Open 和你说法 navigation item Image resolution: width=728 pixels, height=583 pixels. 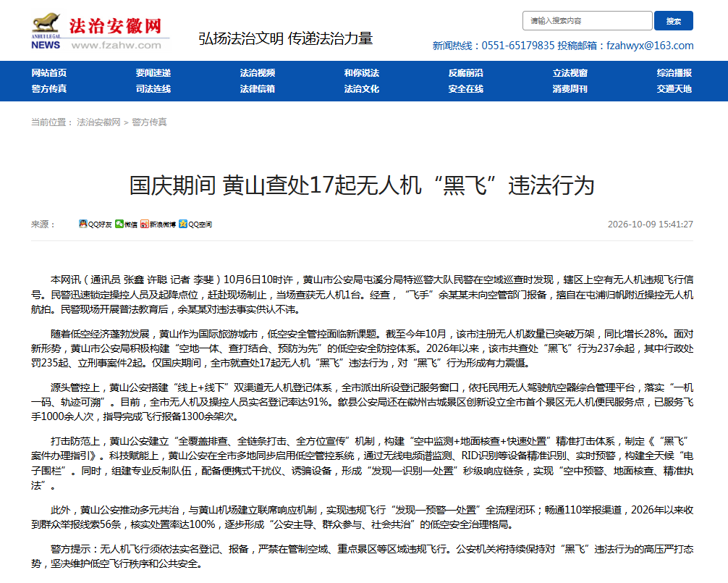(x=362, y=73)
